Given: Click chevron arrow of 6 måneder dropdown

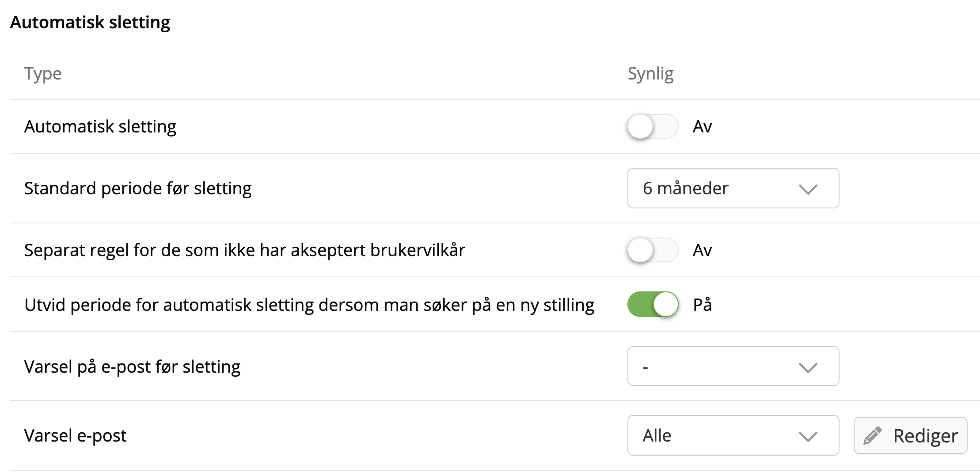Looking at the screenshot, I should (808, 189).
